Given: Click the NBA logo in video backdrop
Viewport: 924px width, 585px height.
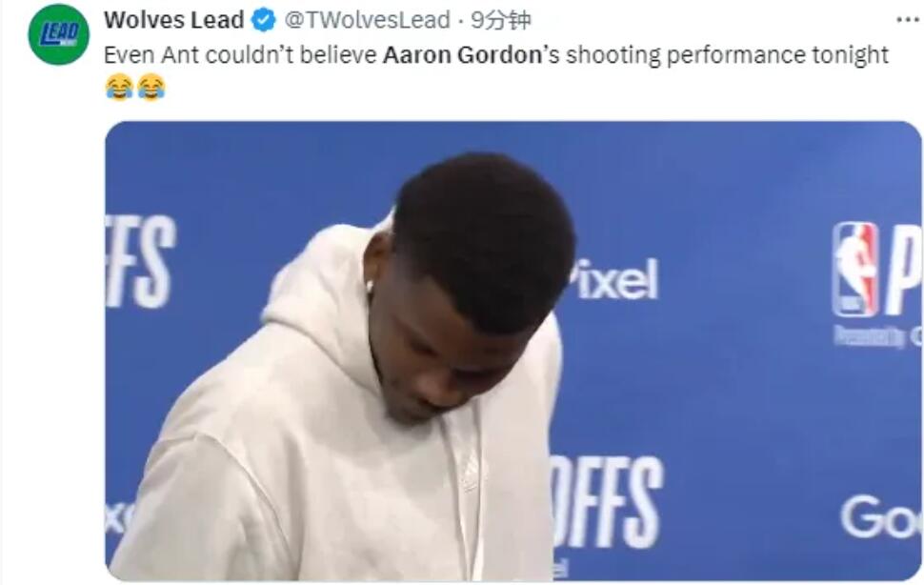Looking at the screenshot, I should tap(855, 270).
